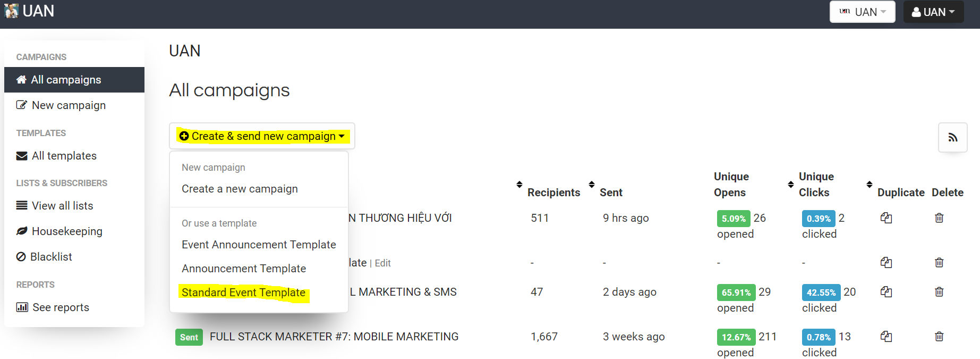Toggle the Create & send new campaign dropdown

coord(262,136)
